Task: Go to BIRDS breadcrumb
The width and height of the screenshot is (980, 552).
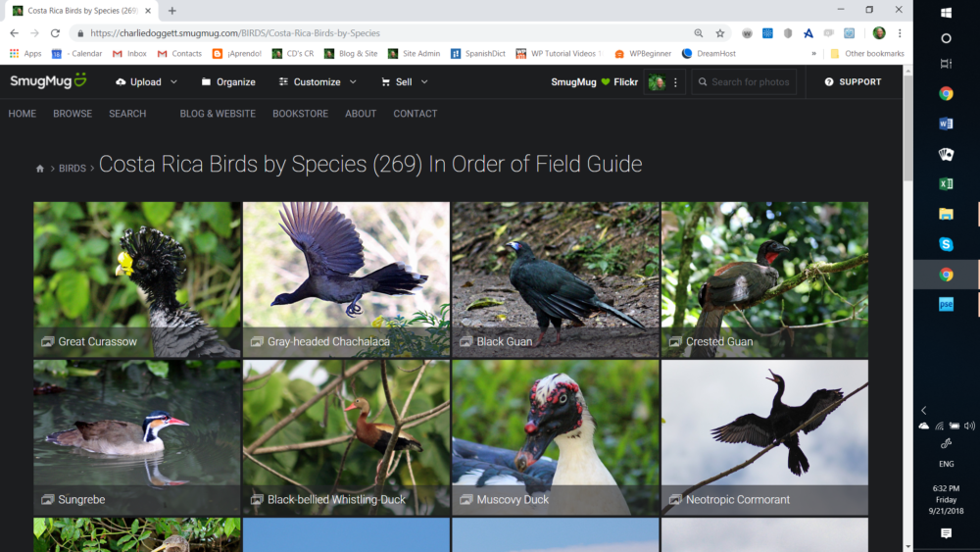Action: (73, 169)
